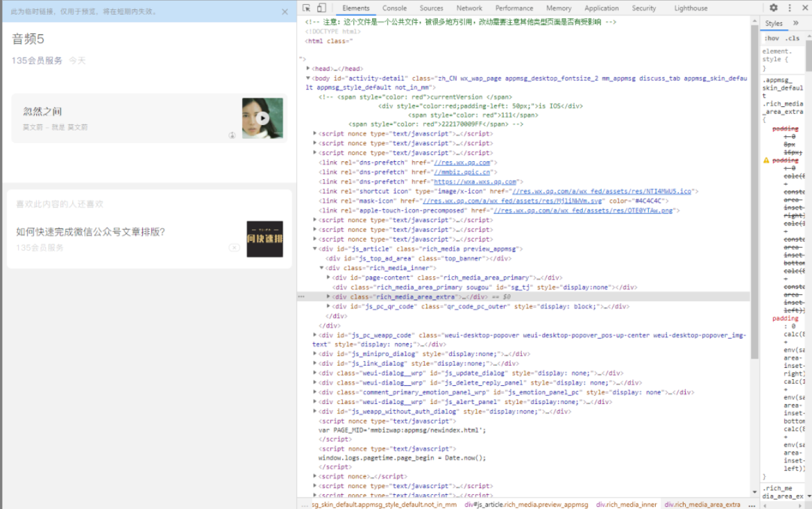Dismiss the temporary link banner X
Screen dimensions: 812x509
click(x=285, y=11)
